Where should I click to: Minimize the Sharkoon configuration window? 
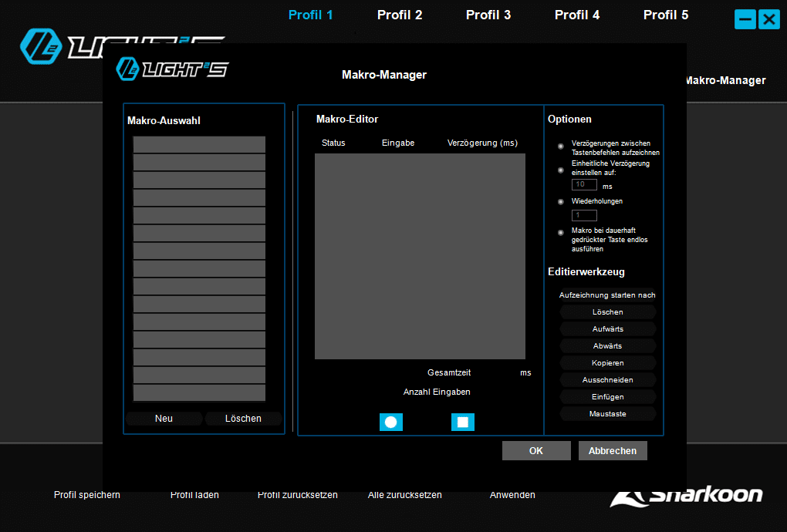click(x=745, y=19)
